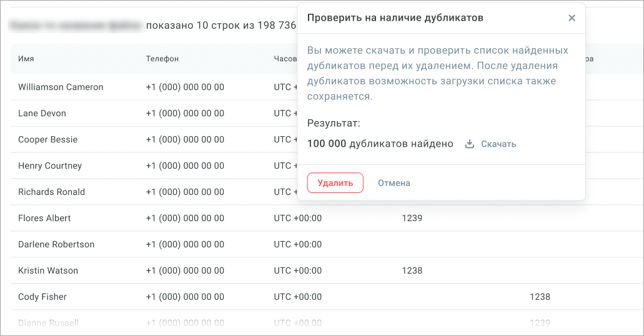Viewport: 644px width, 336px height.
Task: Select the Williamson Cameron row name
Action: 61,87
